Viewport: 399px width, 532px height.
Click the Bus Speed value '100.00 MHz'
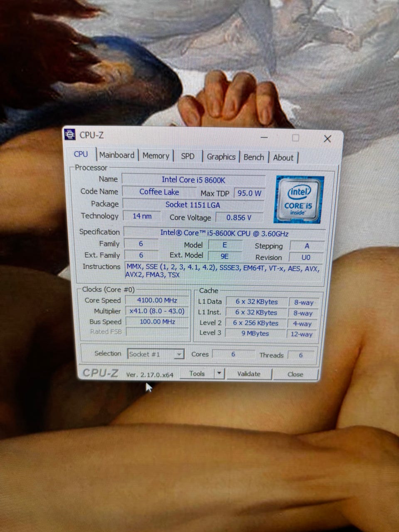pos(158,321)
